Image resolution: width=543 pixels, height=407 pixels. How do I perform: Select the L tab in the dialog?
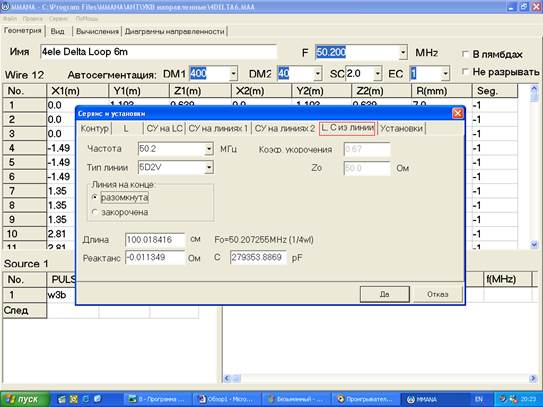click(126, 129)
